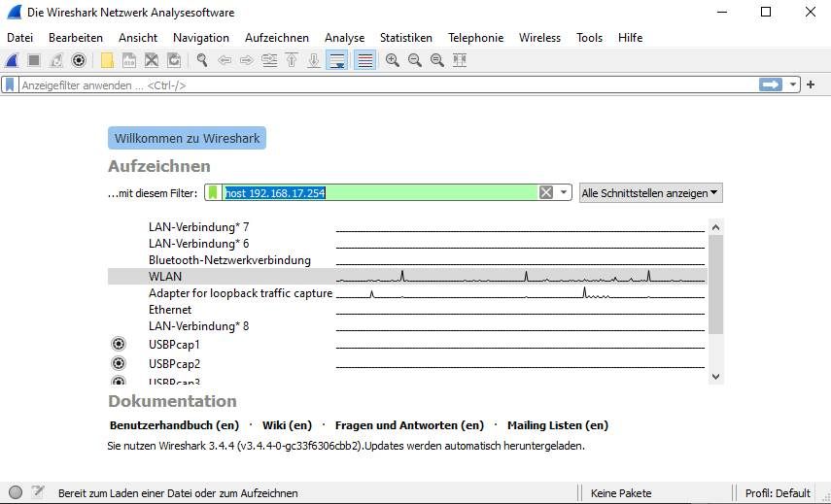Open the capture filter history dropdown
This screenshot has width=831, height=504.
coord(564,192)
